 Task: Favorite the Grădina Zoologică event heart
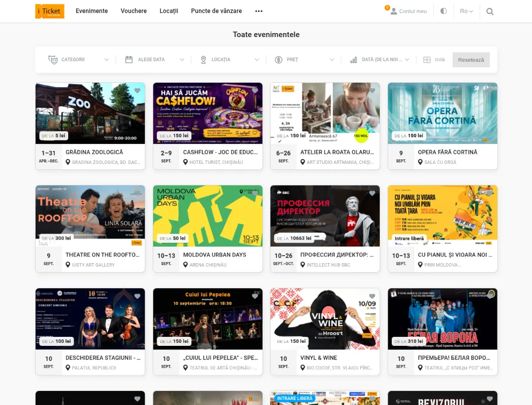point(137,91)
